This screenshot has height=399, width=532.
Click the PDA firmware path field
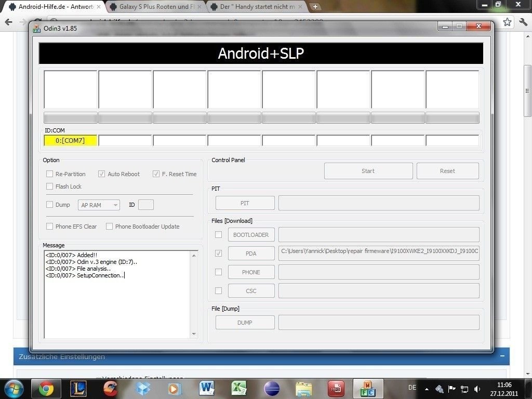coord(379,253)
